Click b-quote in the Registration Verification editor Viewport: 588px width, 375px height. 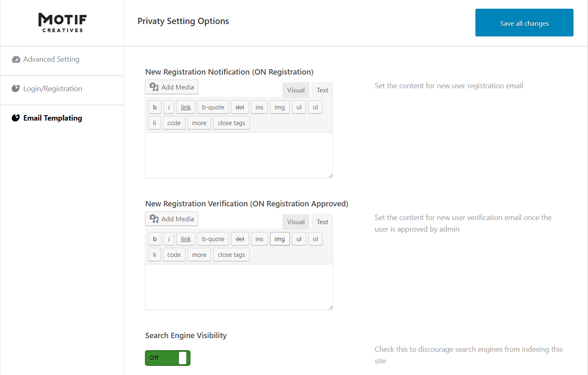(x=213, y=239)
